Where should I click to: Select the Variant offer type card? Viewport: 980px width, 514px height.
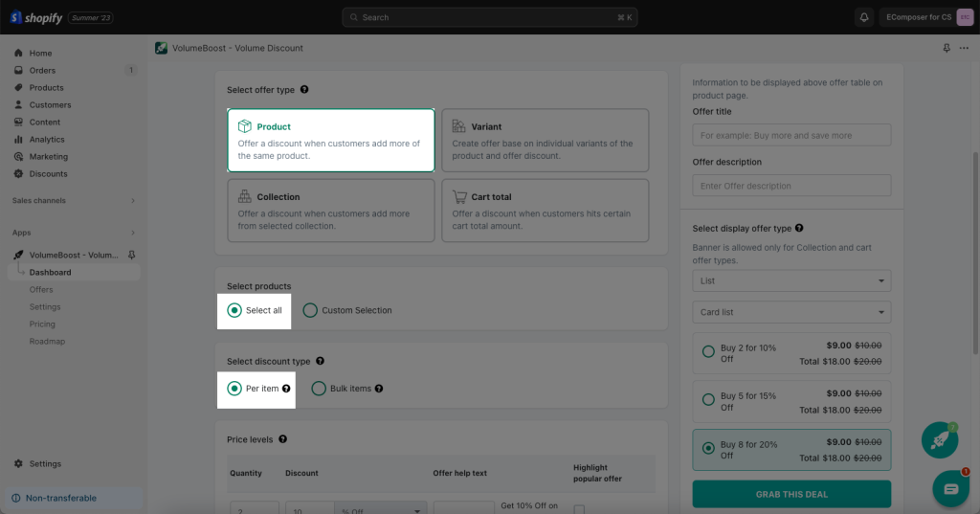545,140
